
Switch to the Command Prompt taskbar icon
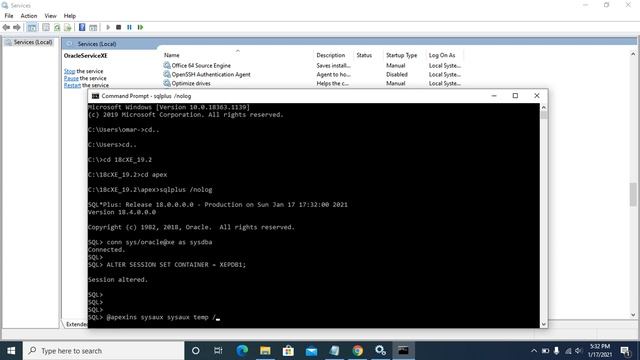click(x=403, y=351)
